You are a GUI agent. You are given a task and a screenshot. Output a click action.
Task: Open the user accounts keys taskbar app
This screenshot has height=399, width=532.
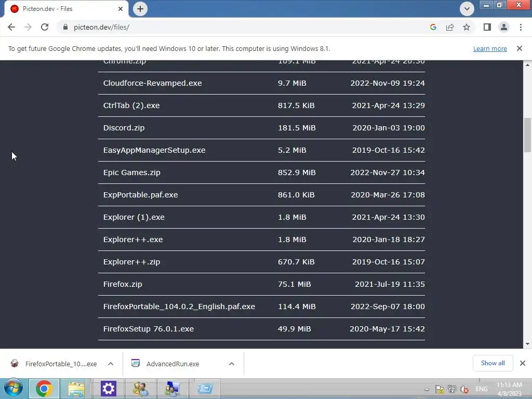coord(140,389)
